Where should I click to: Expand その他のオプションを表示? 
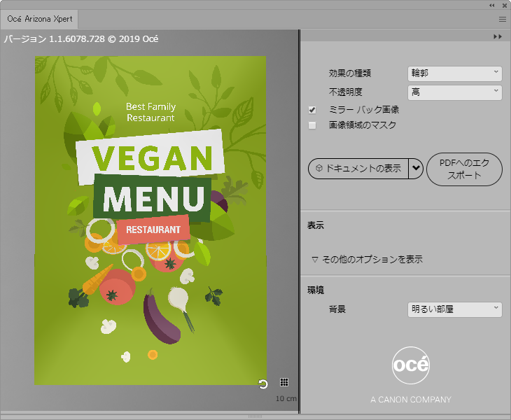pyautogui.click(x=367, y=260)
